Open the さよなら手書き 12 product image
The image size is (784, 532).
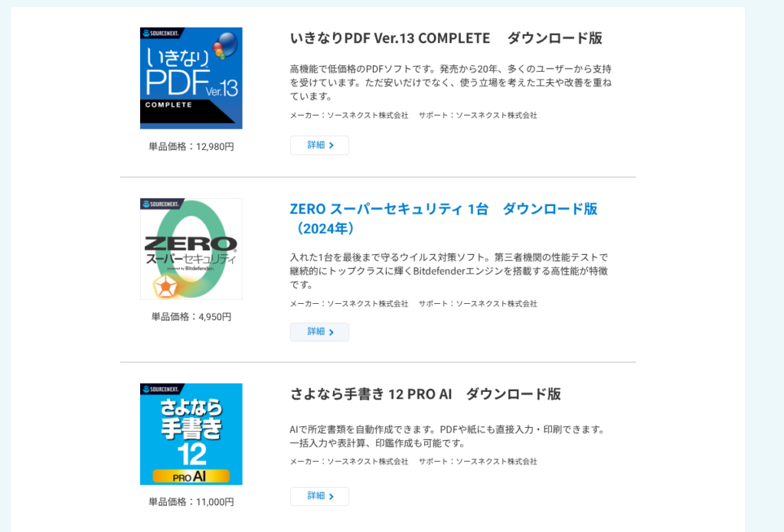191,434
